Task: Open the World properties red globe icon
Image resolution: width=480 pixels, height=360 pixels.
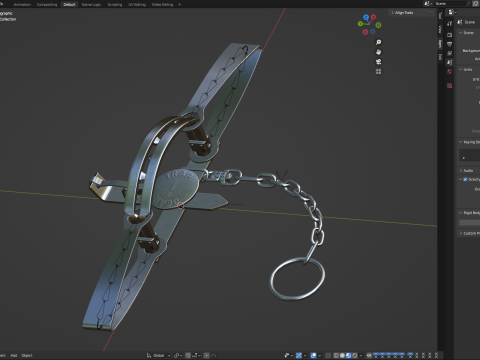Action: coord(450,72)
